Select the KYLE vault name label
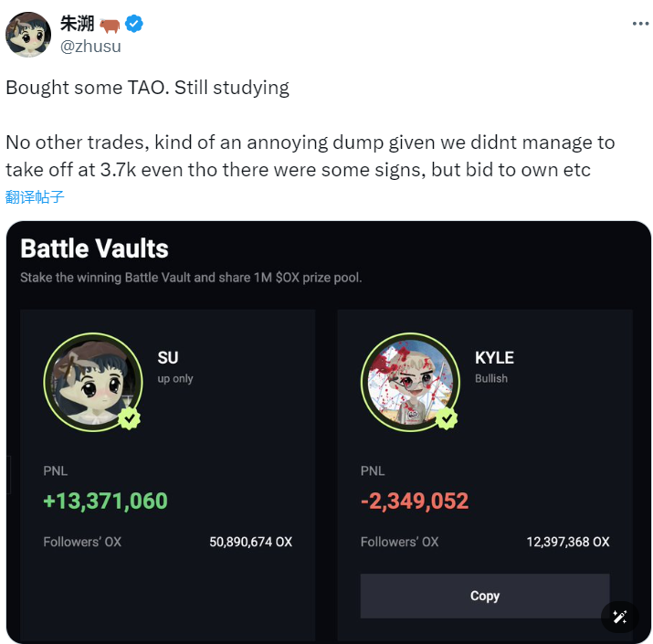 (x=494, y=358)
